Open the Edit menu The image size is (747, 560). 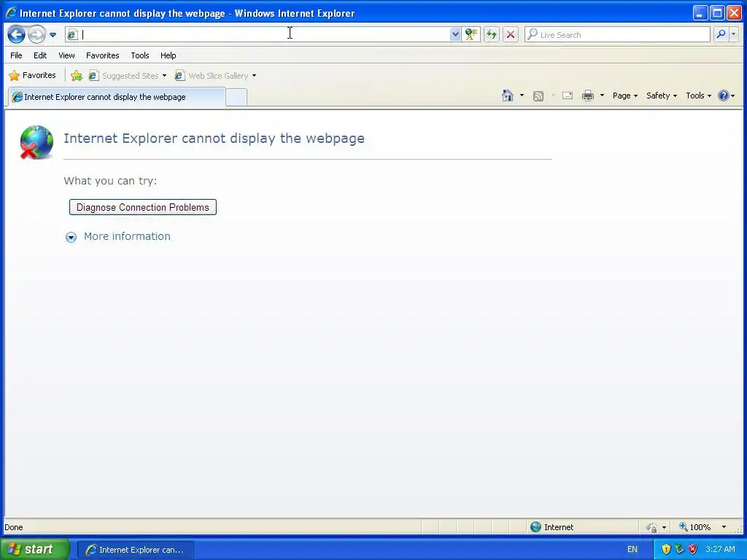[40, 55]
